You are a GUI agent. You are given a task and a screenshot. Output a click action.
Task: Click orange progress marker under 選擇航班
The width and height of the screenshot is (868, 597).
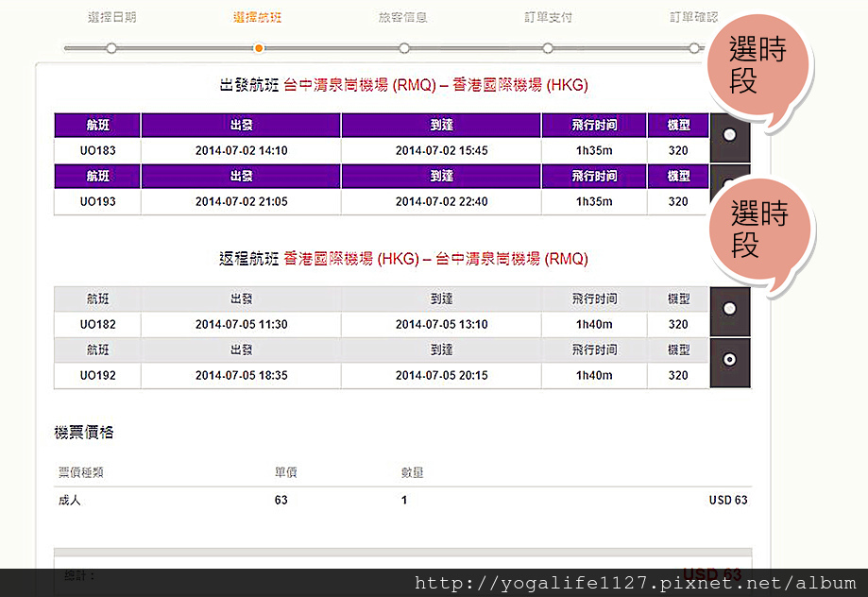[x=259, y=48]
